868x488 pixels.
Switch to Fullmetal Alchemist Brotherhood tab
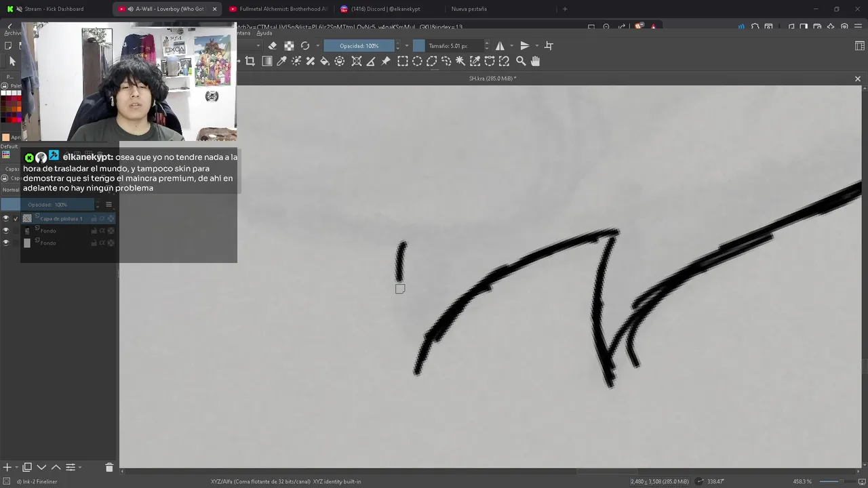278,9
